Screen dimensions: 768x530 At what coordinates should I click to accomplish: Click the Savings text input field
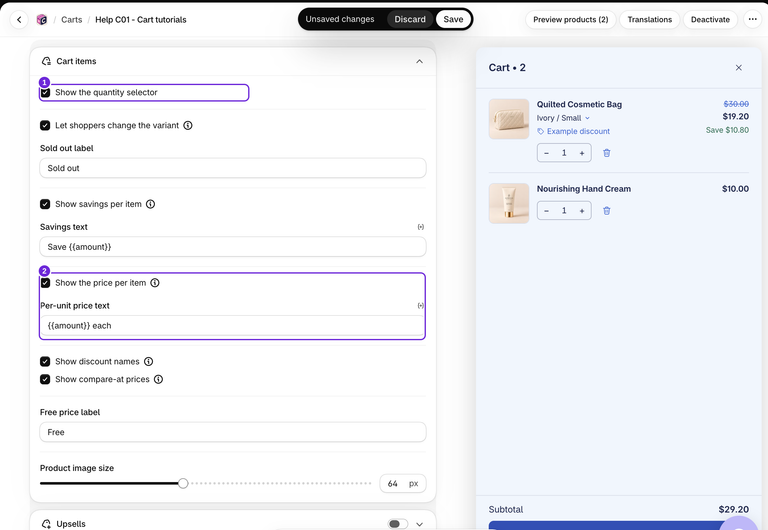click(x=233, y=247)
